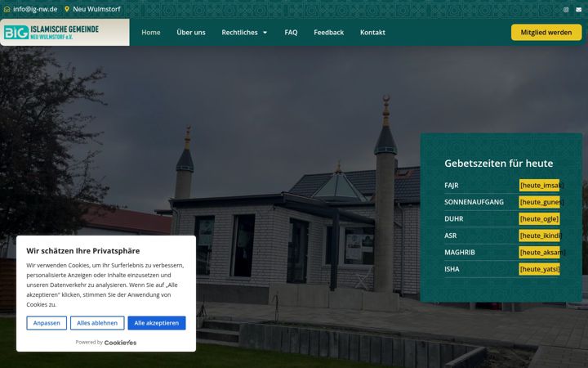Click the Gebetszeiten für heute heading
Screen dimensions: 588x368
click(498, 164)
